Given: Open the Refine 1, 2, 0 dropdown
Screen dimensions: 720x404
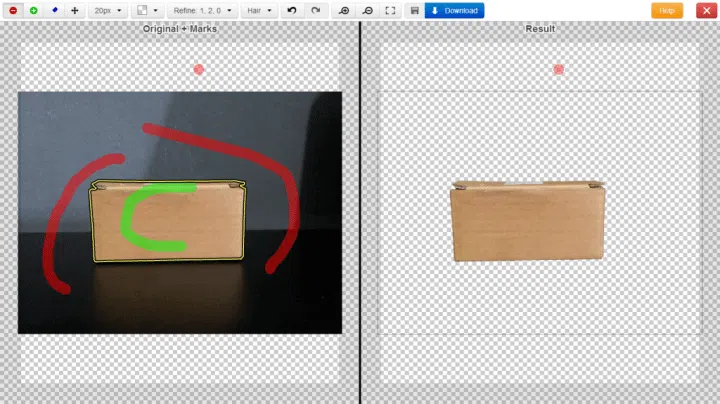Looking at the screenshot, I should pyautogui.click(x=202, y=11).
